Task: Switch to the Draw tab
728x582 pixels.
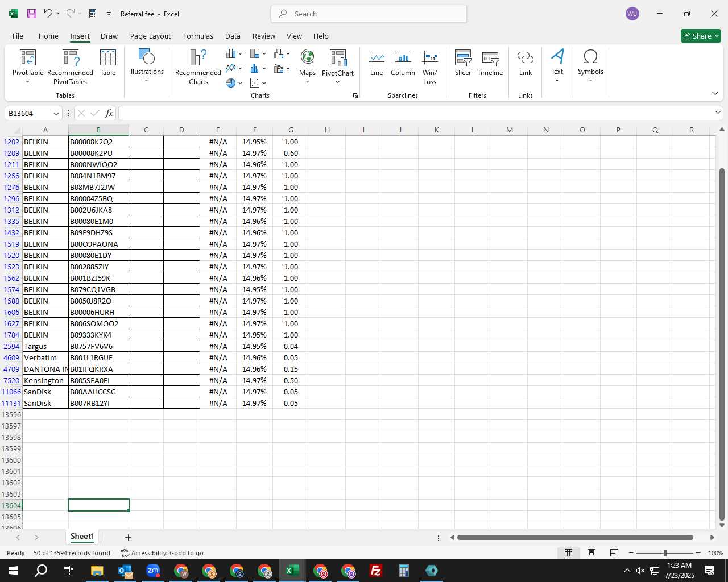Action: click(109, 36)
